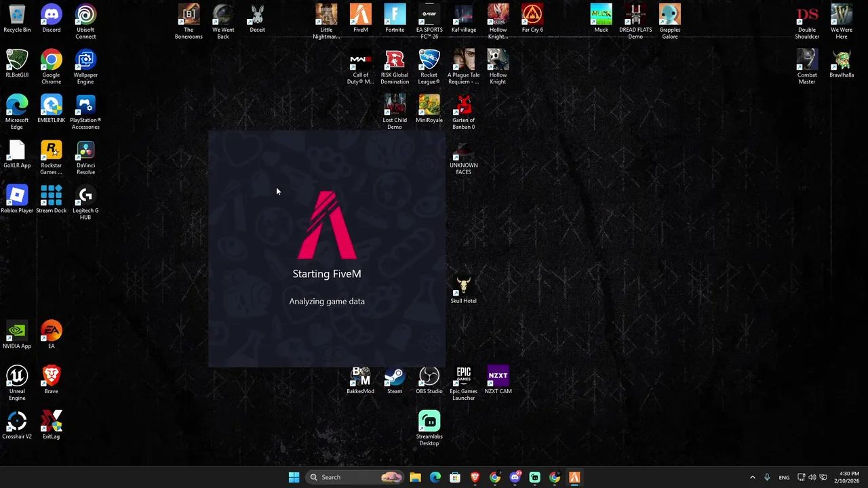Switch the ENG input language indicator

pos(784,477)
